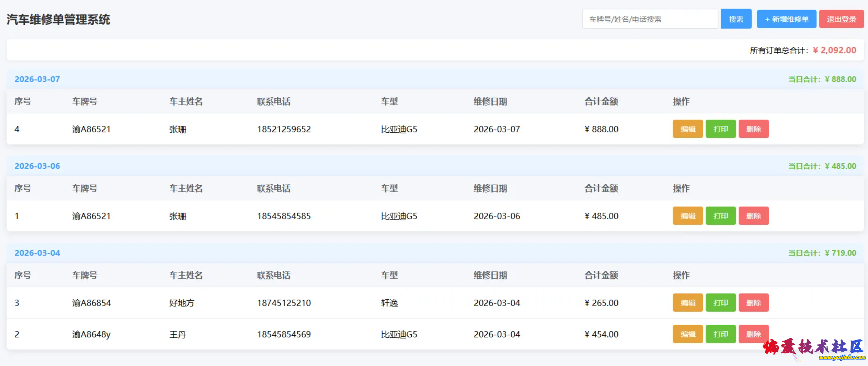Print order 1 dated 2026-03-06
Screen dimensions: 868x366
coord(721,216)
